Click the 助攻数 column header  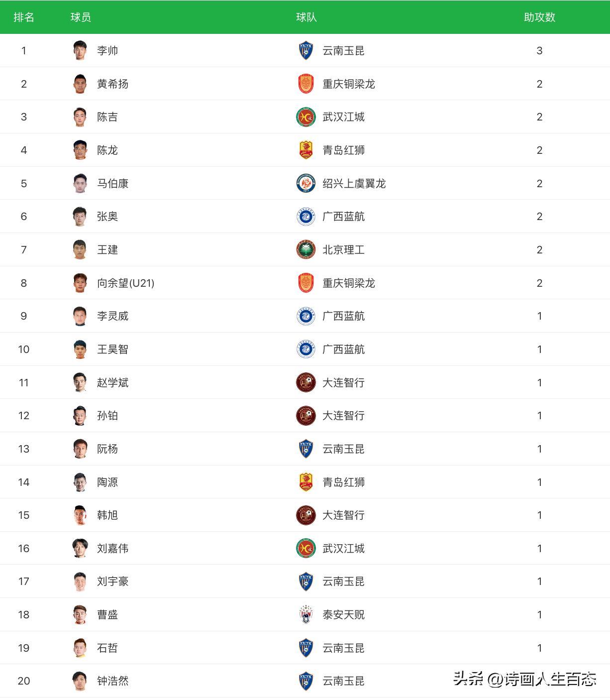[x=539, y=17]
